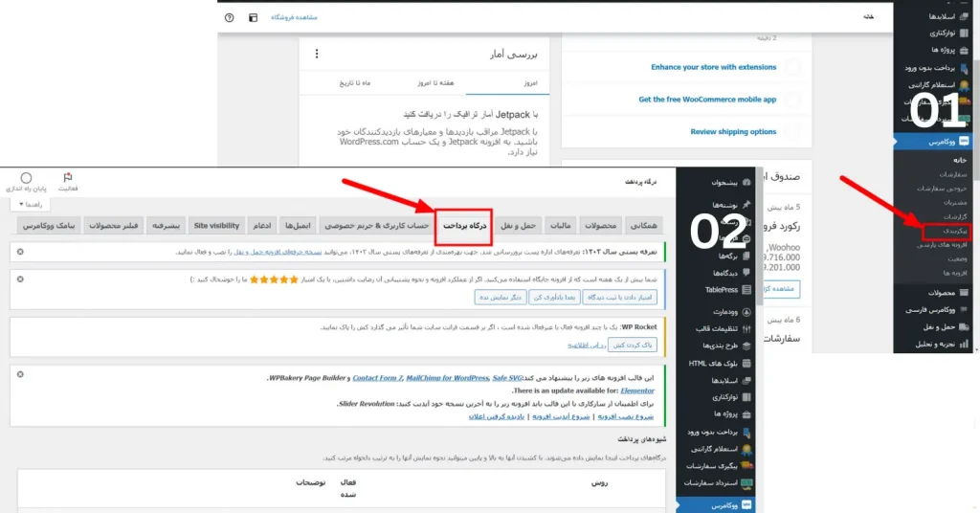Screen dimensions: 980x513
Task: Expand the راهنما help dropdown
Action: coord(30,204)
